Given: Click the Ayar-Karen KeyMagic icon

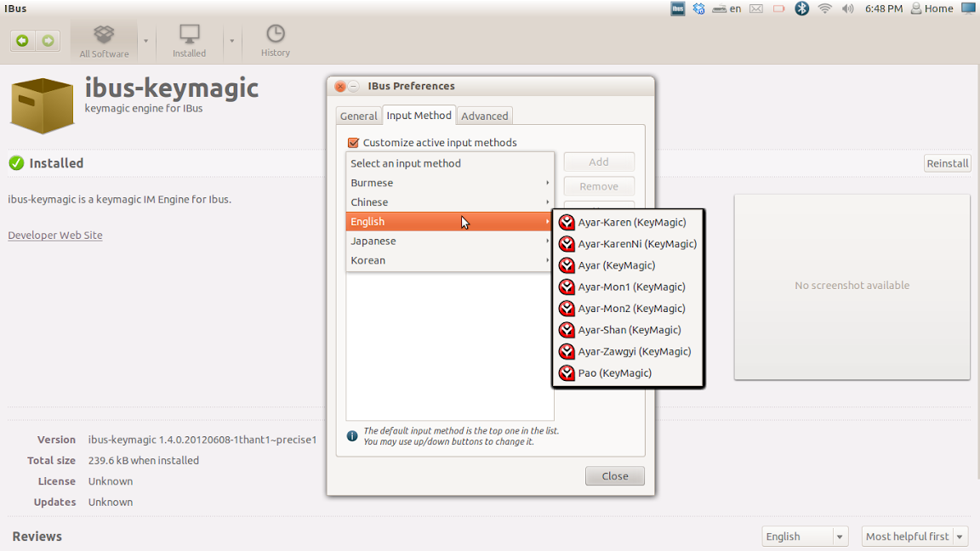Looking at the screenshot, I should [567, 223].
